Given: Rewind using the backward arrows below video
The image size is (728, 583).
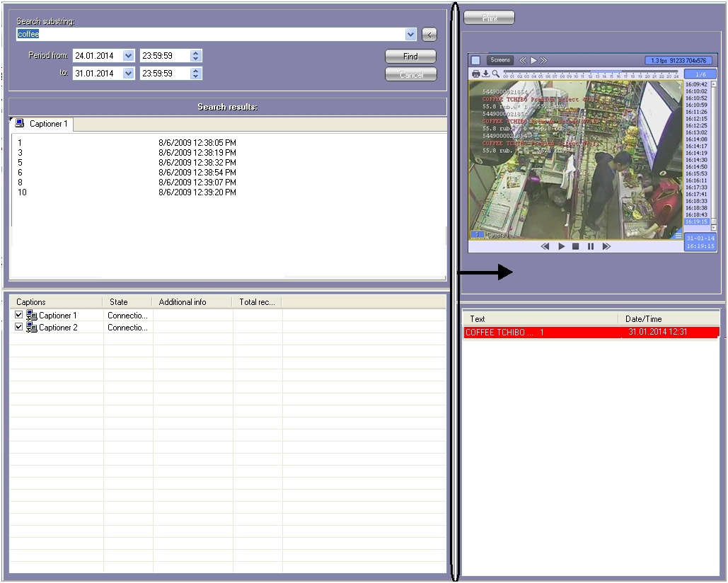Looking at the screenshot, I should pos(545,247).
